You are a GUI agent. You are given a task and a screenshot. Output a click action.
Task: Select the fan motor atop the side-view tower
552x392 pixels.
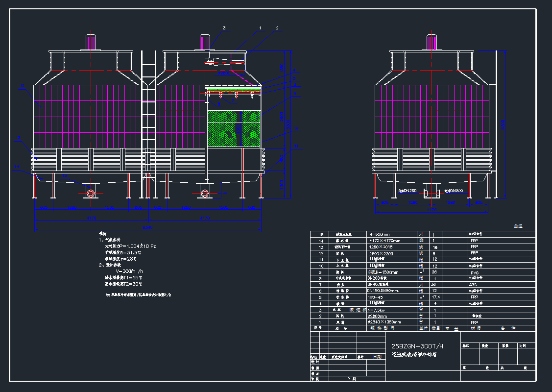[x=432, y=42]
